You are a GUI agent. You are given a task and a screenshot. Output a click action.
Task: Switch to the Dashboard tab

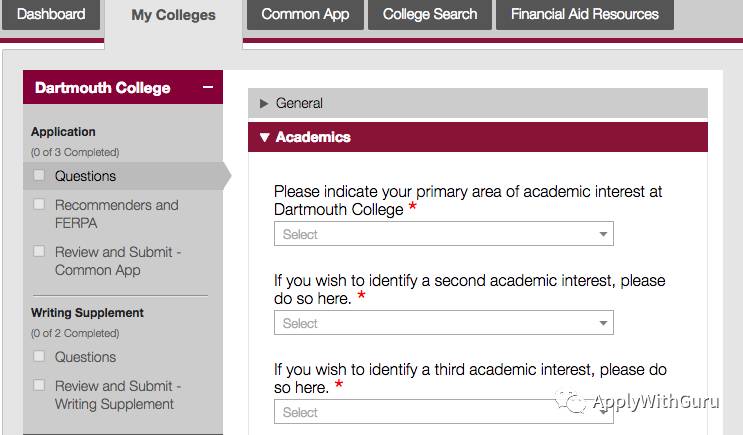point(51,15)
